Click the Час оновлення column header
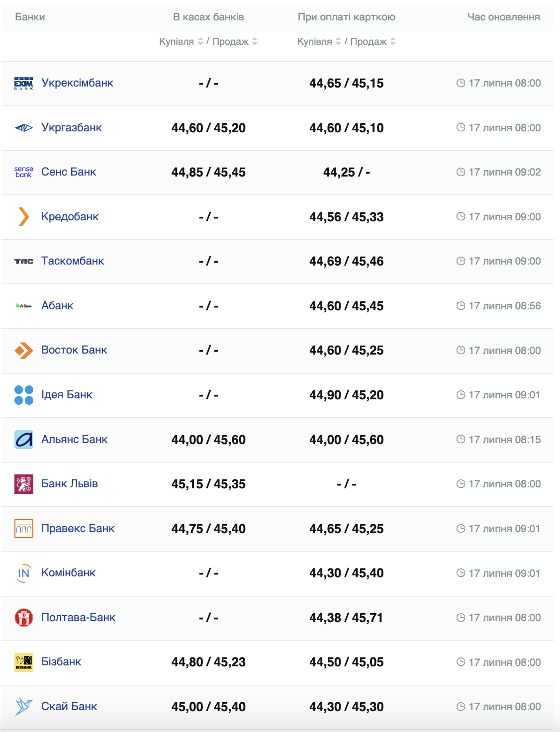 (x=503, y=17)
